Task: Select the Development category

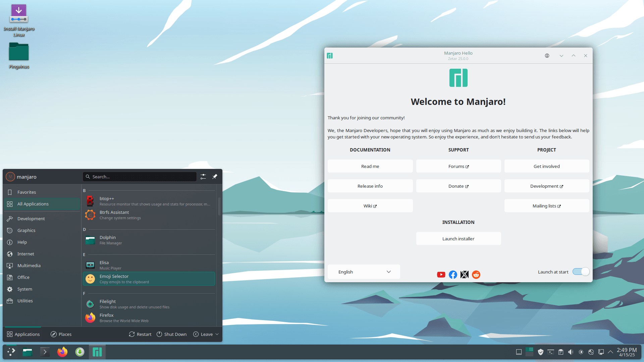Action: click(42, 219)
